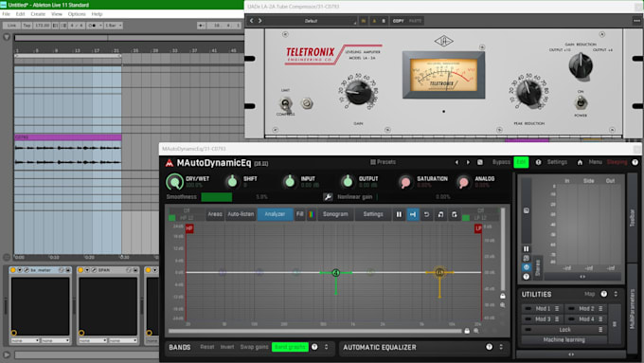
Task: Flip the LA-2A Power switch
Action: tap(581, 102)
